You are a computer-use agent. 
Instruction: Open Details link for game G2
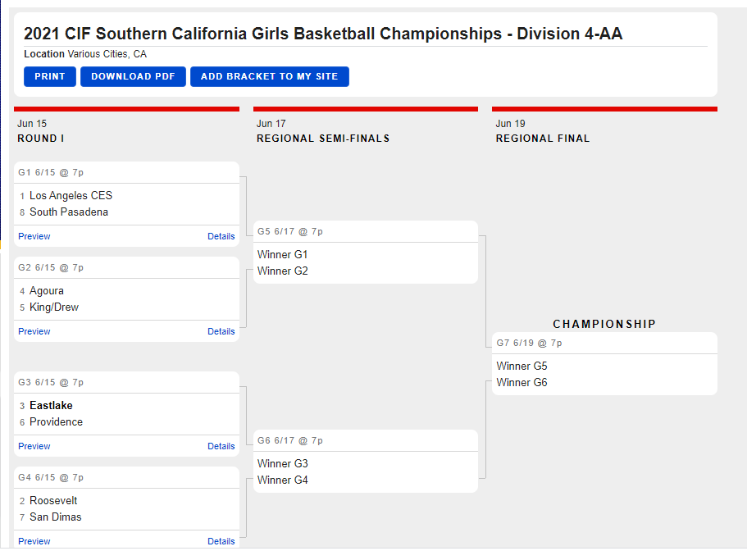[x=221, y=331]
